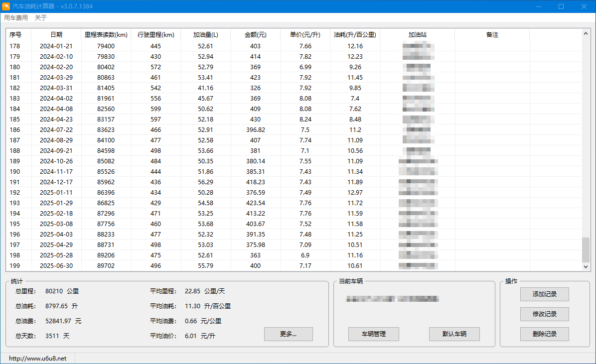Click the app icon in title bar
596x364 pixels.
click(x=6, y=6)
